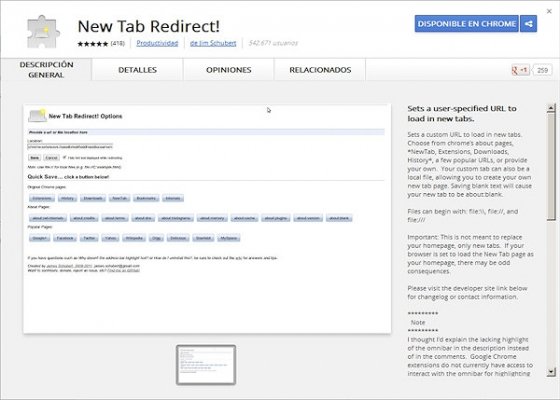Image resolution: width=560 pixels, height=400 pixels.
Task: Click the (418) ratings count
Action: coord(118,43)
